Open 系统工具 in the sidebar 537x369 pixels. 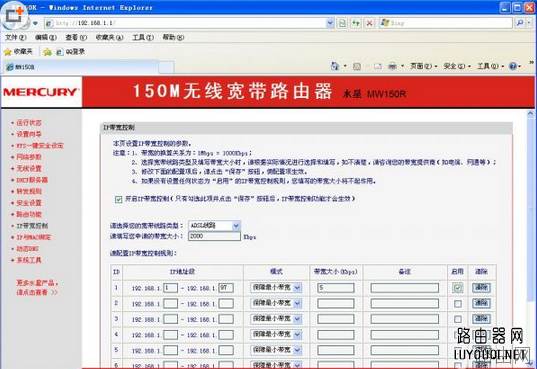(29, 260)
